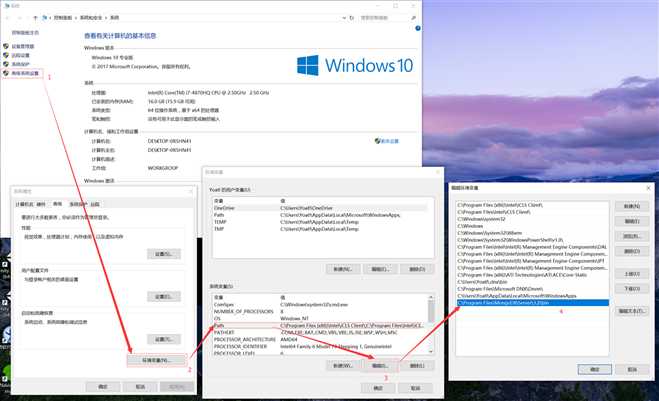Select Control Panel in the address breadcrumb
Viewport: 659px width, 401px height.
63,18
